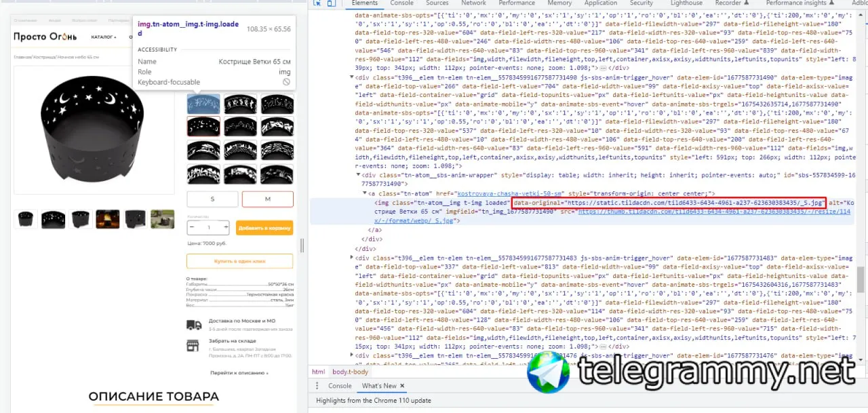
Task: Open the fire-lit night photo gallery thumbnail
Action: 107,218
